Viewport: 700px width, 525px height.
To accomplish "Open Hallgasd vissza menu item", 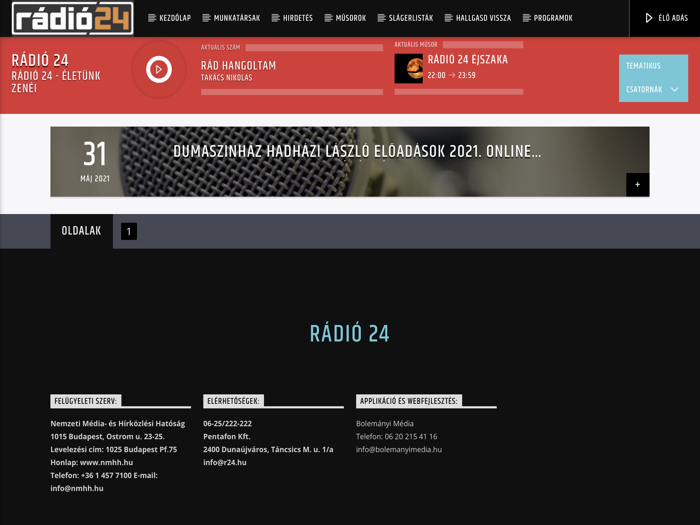I will click(x=478, y=18).
